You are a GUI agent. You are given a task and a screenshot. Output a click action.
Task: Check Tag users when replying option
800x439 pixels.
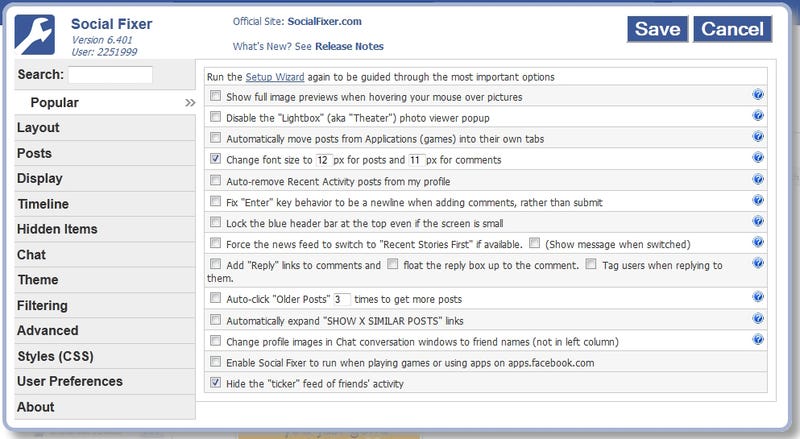point(591,264)
